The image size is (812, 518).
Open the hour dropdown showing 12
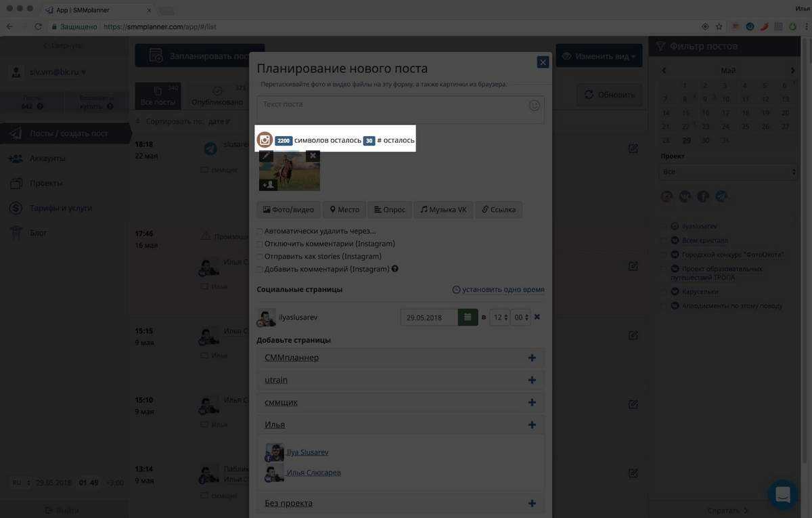click(x=499, y=317)
